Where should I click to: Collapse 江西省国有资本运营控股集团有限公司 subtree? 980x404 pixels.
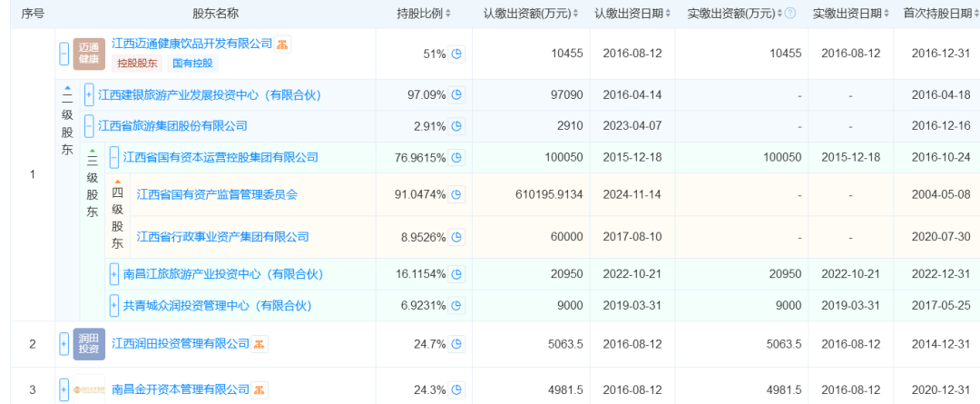(x=114, y=157)
